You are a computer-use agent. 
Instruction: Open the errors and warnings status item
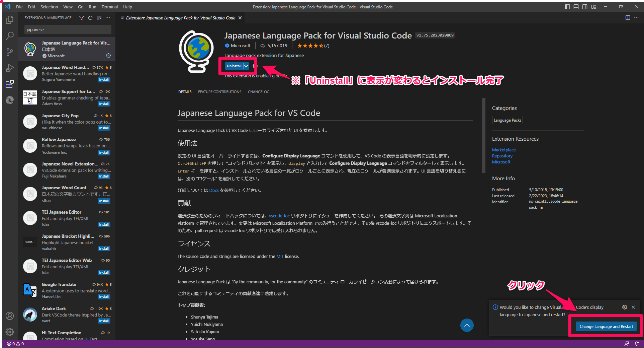coord(15,344)
